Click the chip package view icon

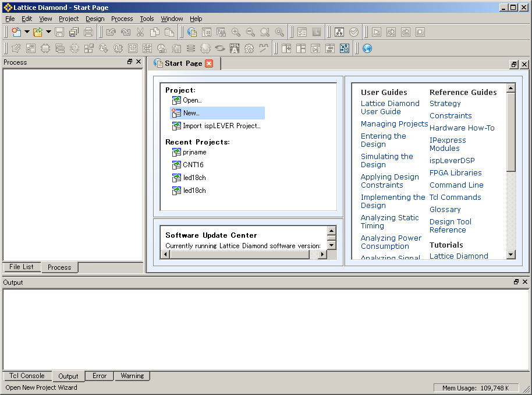point(45,48)
